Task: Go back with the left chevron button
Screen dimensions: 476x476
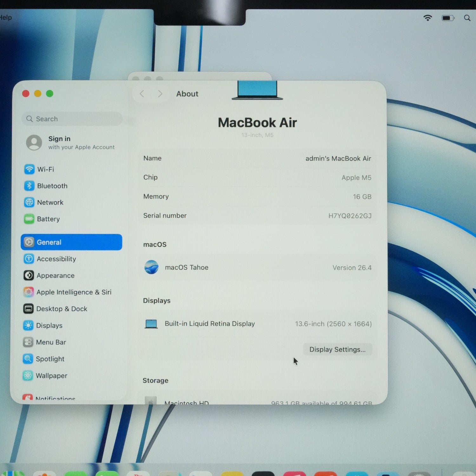Action: 142,94
